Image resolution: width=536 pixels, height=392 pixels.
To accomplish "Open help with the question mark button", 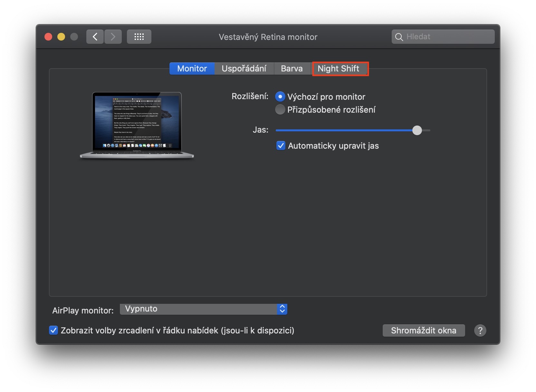I will click(480, 331).
